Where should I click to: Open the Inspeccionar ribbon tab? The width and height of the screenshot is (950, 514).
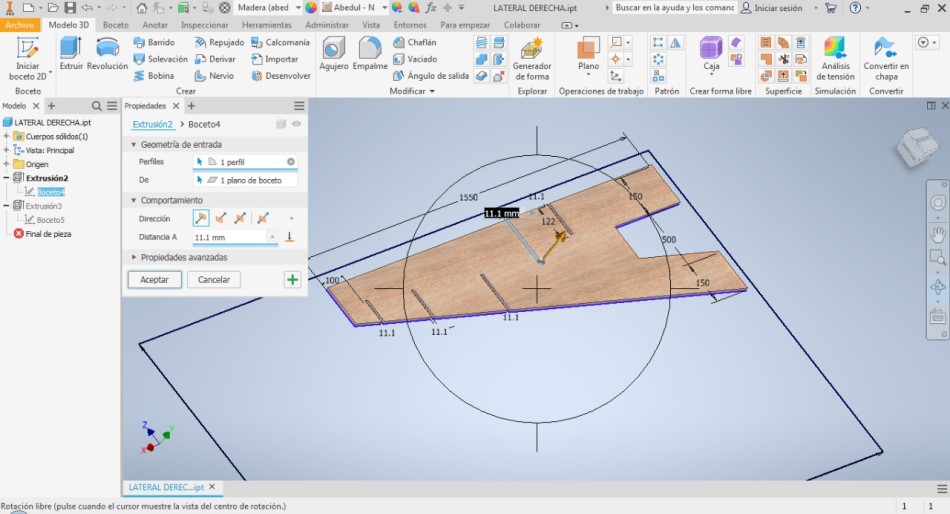pyautogui.click(x=205, y=25)
